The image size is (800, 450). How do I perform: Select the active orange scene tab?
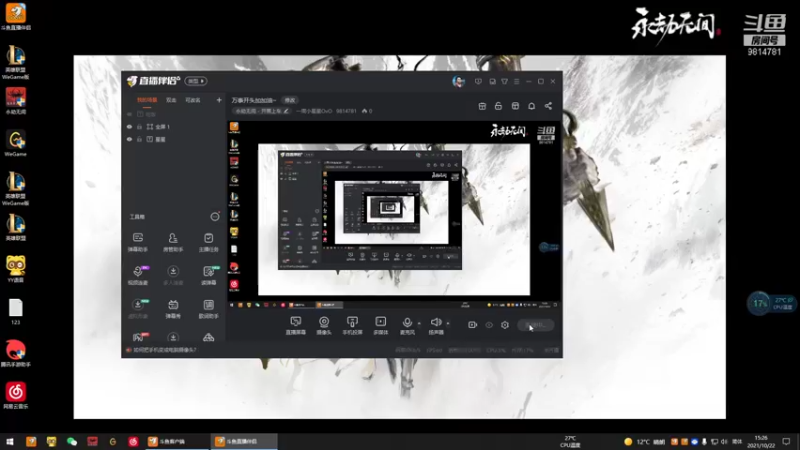point(147,101)
